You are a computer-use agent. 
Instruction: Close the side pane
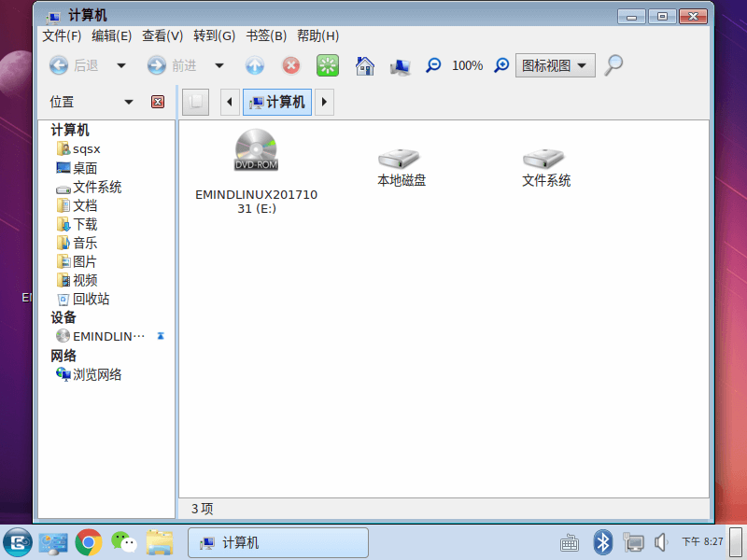[158, 102]
